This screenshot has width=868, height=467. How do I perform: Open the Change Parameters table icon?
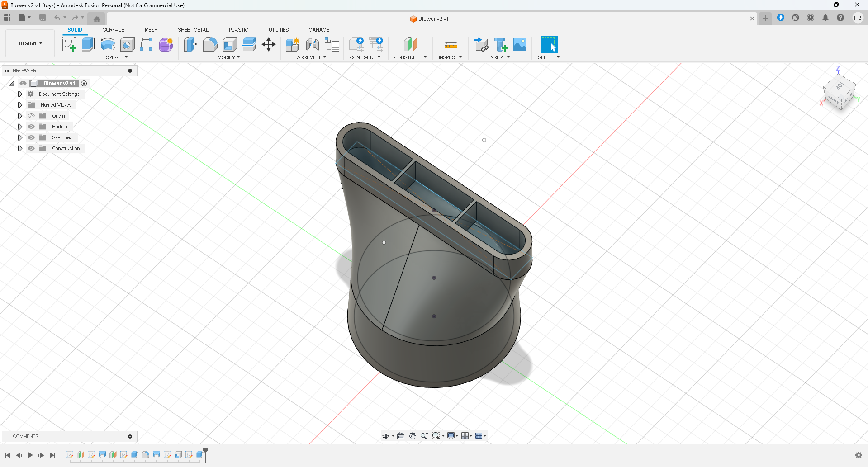pyautogui.click(x=332, y=44)
